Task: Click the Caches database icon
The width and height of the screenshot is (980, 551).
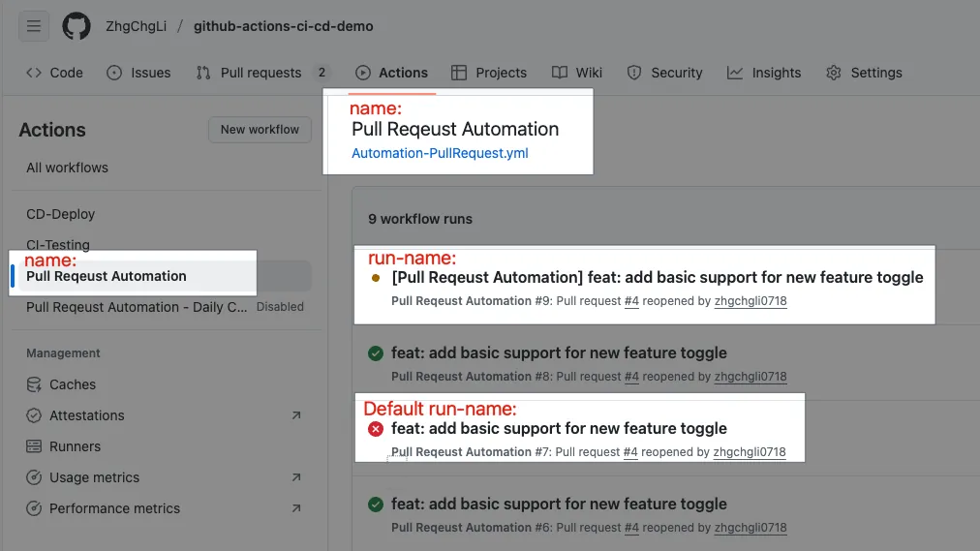Action: (34, 384)
